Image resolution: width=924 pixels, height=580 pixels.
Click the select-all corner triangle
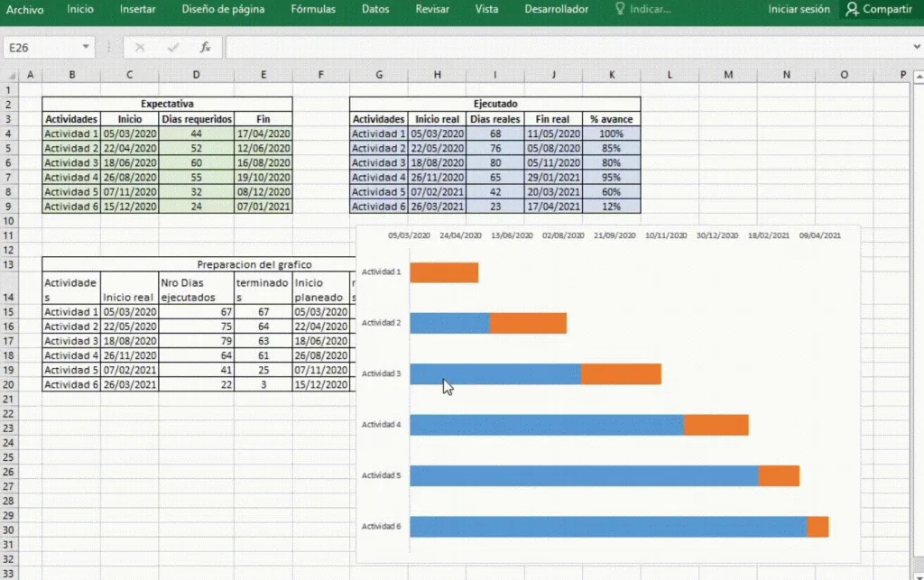point(12,76)
